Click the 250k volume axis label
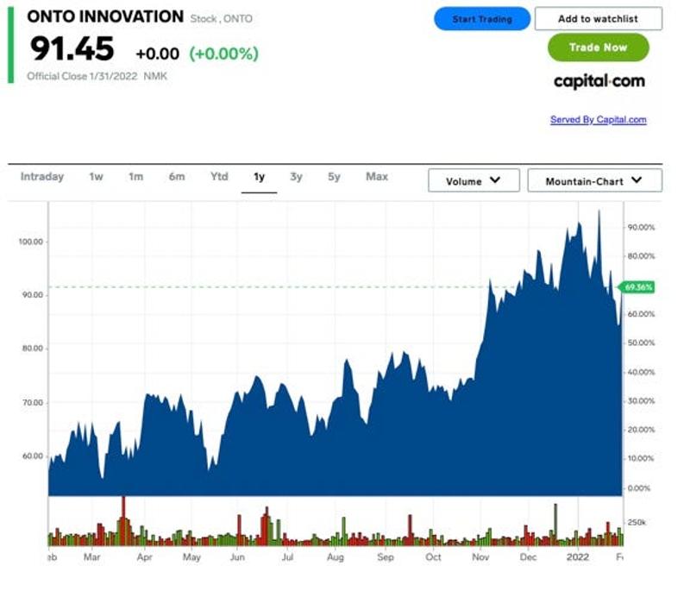690x616 pixels. [637, 523]
